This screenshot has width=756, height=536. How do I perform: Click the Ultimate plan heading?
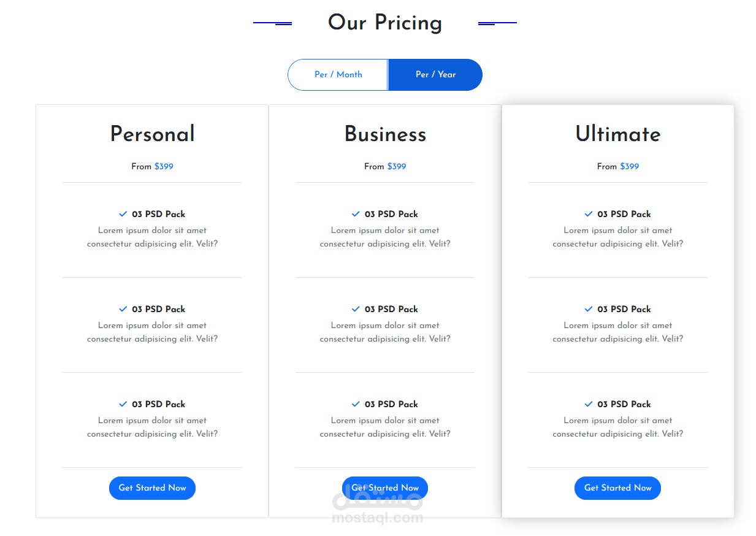617,134
